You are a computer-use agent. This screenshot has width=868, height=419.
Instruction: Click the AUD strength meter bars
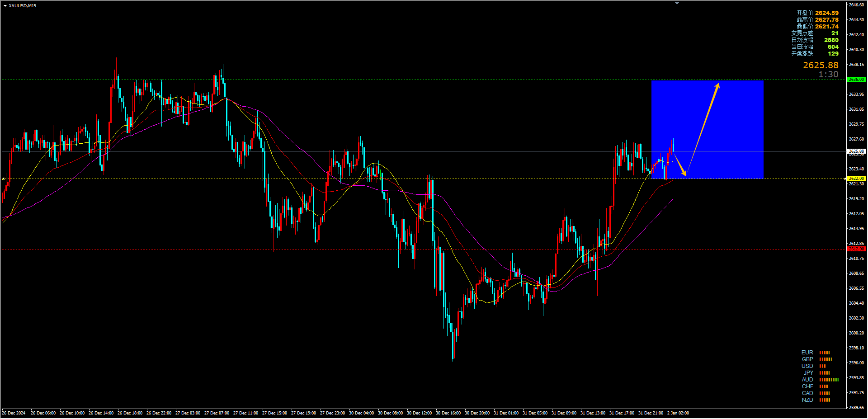tap(829, 380)
